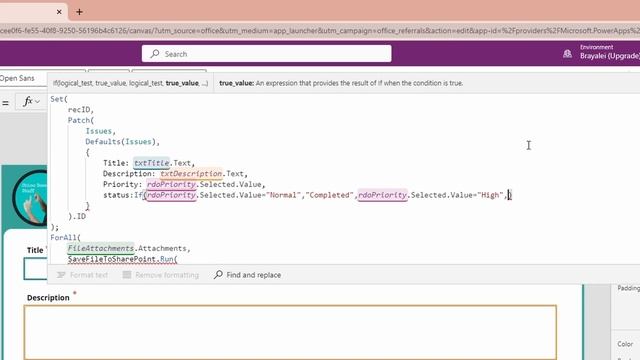Click the Find and replace magnifier icon
640x360 pixels.
(218, 275)
